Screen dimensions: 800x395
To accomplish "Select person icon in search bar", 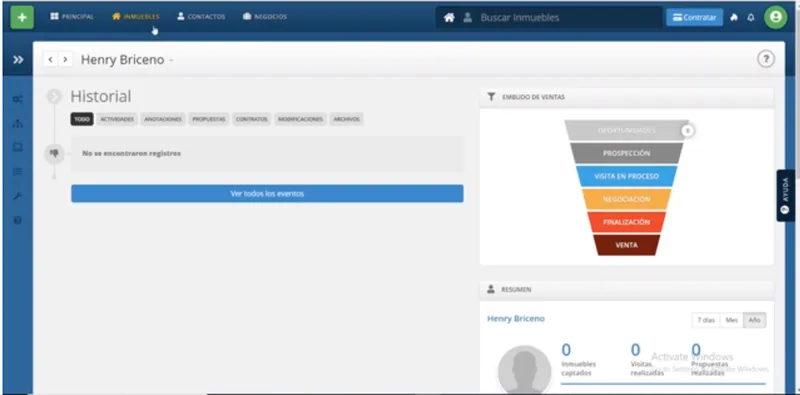I will [467, 18].
